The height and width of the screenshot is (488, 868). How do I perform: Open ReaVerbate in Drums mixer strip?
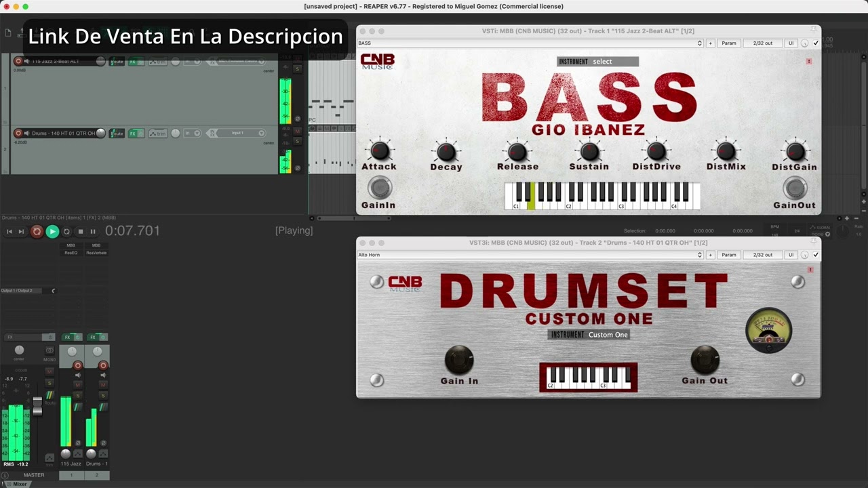(x=96, y=253)
